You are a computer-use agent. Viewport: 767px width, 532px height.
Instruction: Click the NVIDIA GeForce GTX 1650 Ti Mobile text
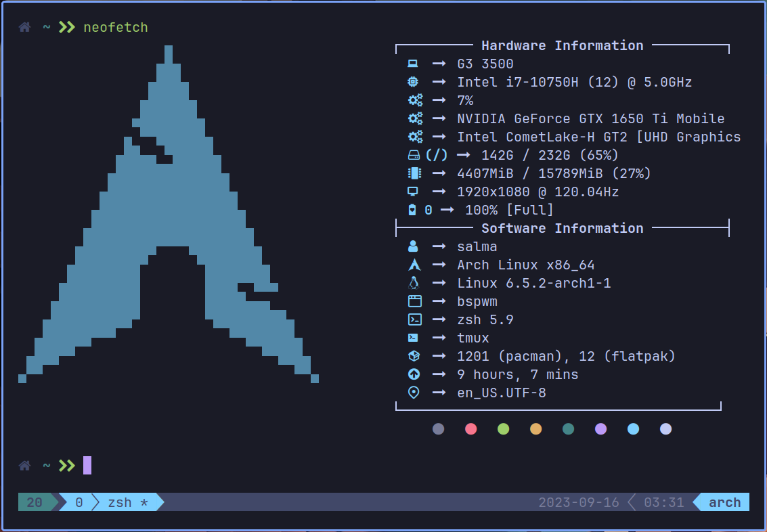(x=591, y=119)
